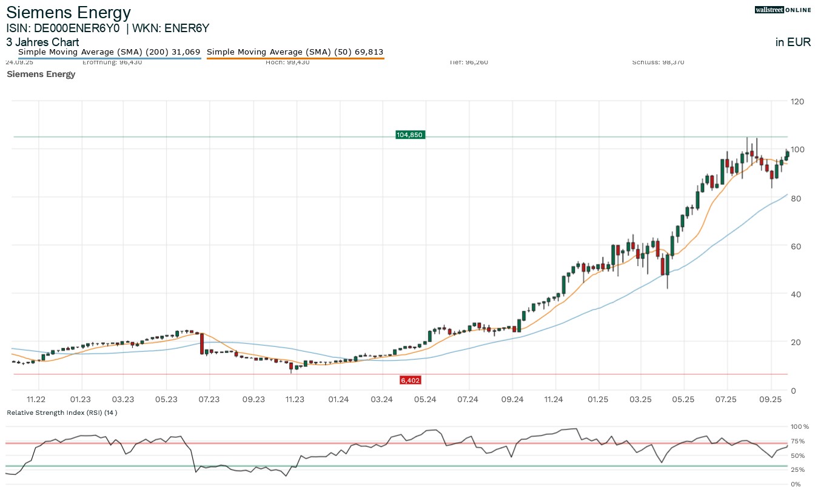This screenshot has height=504, width=818.
Task: Click the 09.23 date axis label
Action: click(x=253, y=399)
